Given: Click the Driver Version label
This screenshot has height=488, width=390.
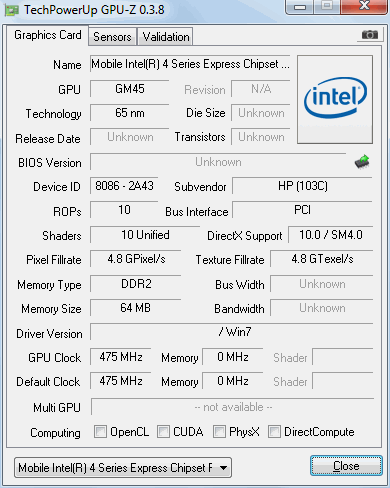Looking at the screenshot, I should point(49,334).
